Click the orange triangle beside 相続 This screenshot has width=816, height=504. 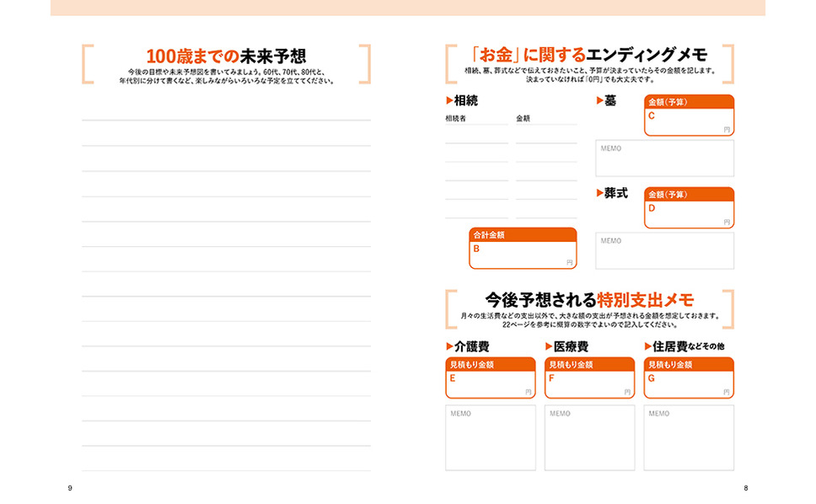(x=449, y=100)
